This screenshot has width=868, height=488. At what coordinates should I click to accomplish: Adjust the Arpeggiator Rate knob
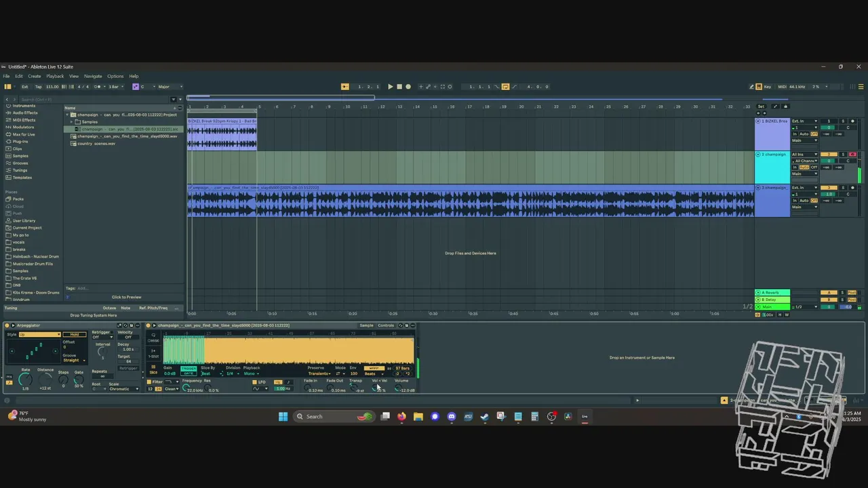pyautogui.click(x=25, y=379)
